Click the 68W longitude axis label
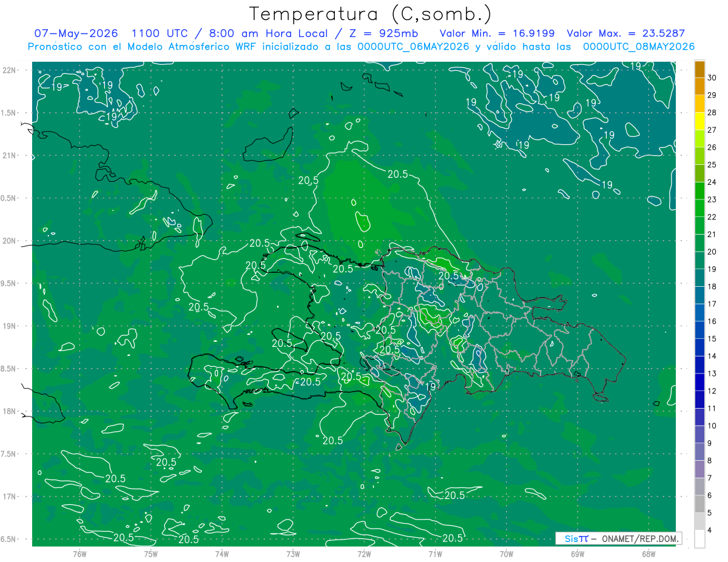The image size is (728, 562). click(648, 554)
